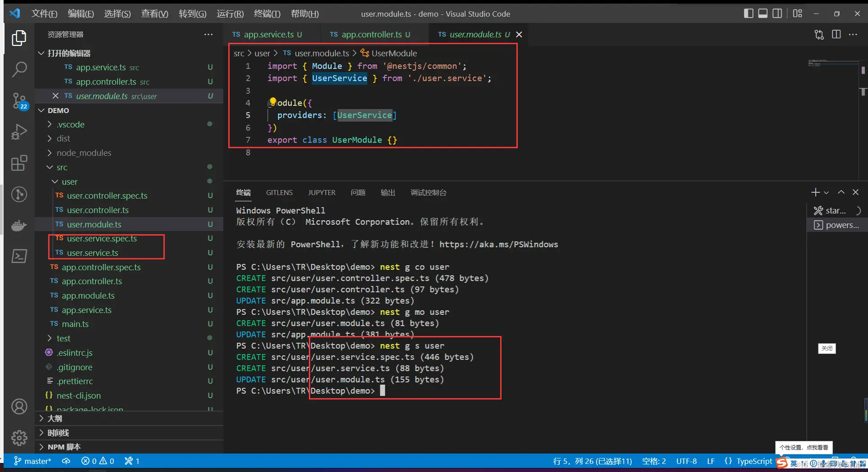This screenshot has width=868, height=472.
Task: Click the 行 5, 列 26 cursor position
Action: pyautogui.click(x=592, y=461)
